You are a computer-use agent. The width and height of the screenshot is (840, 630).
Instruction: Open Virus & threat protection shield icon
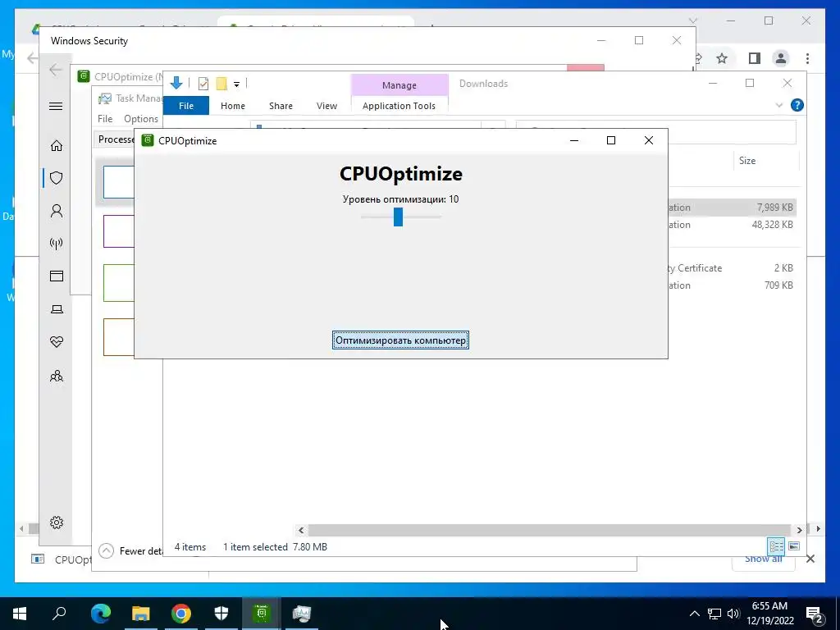click(57, 178)
